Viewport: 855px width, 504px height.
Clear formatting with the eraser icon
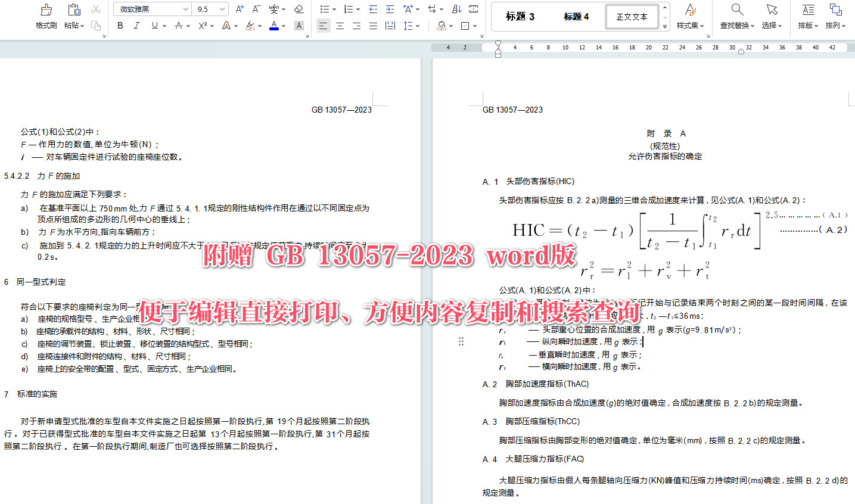(299, 9)
